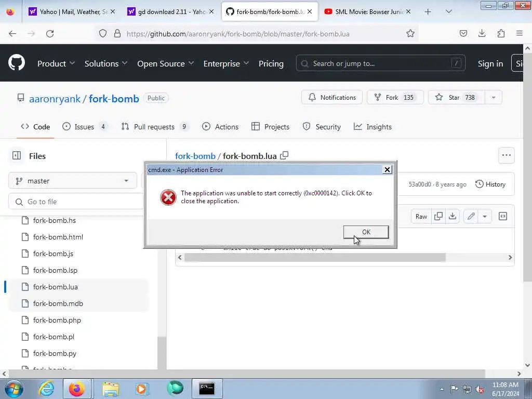Switch to SML Movie YouTube tab
The height and width of the screenshot is (399, 532).
tap(368, 12)
